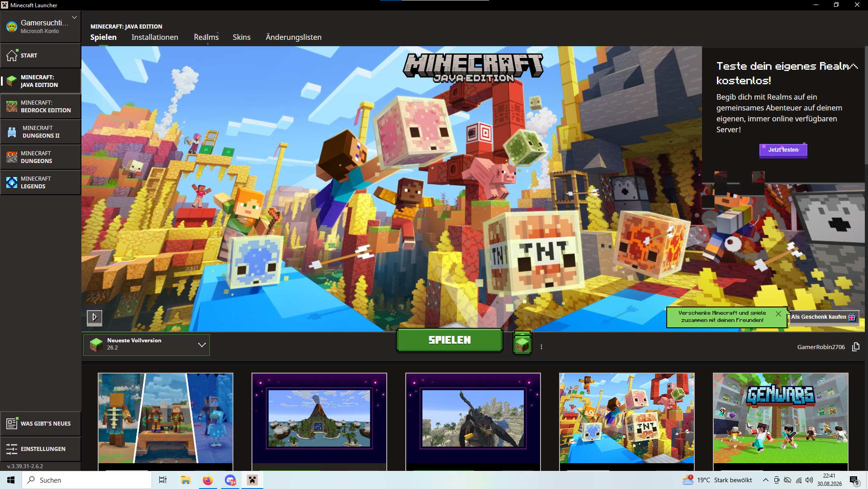Open Minecraft Dungeons page
The width and height of the screenshot is (868, 489).
click(40, 157)
